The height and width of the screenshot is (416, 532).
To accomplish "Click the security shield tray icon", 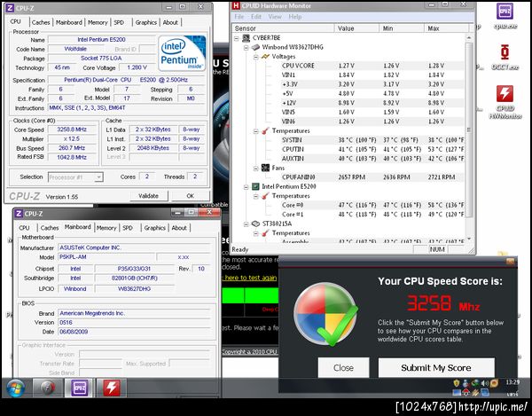I will [457, 383].
